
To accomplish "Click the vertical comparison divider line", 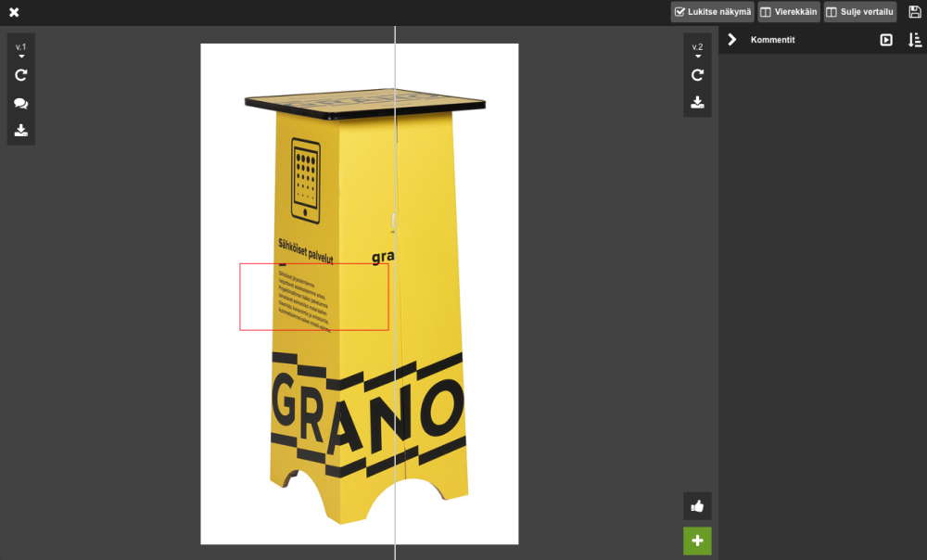I will [395, 293].
